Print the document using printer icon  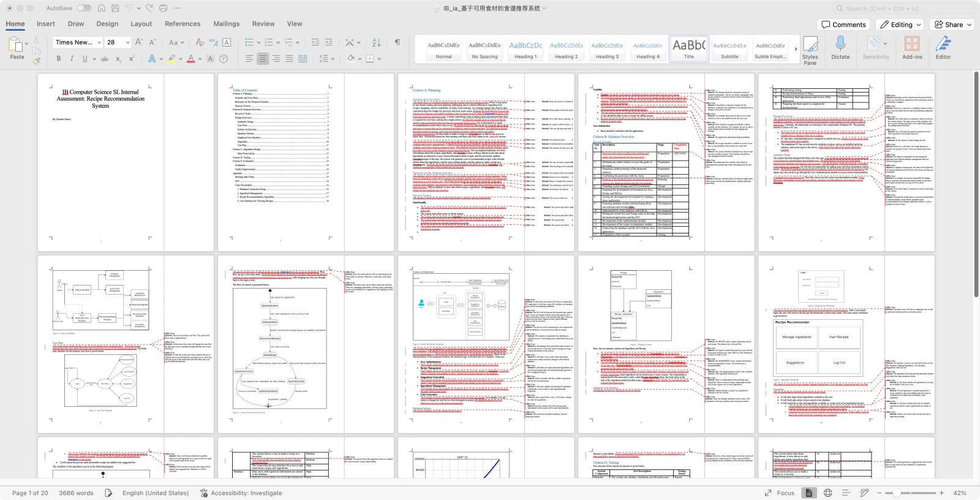coord(163,8)
